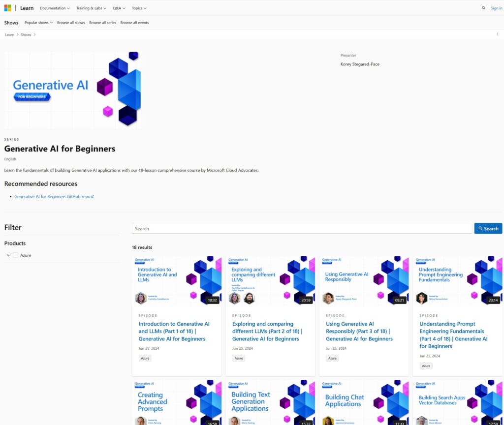The width and height of the screenshot is (504, 425).
Task: Click the Microsoft logo icon
Action: coord(7,8)
